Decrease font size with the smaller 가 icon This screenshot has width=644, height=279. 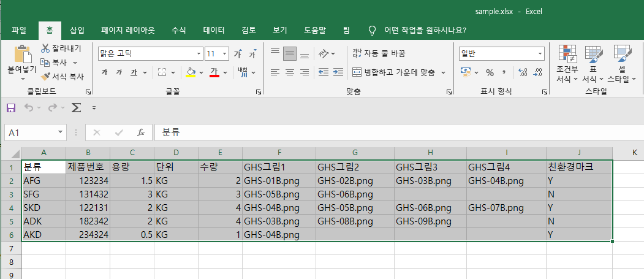pyautogui.click(x=252, y=54)
